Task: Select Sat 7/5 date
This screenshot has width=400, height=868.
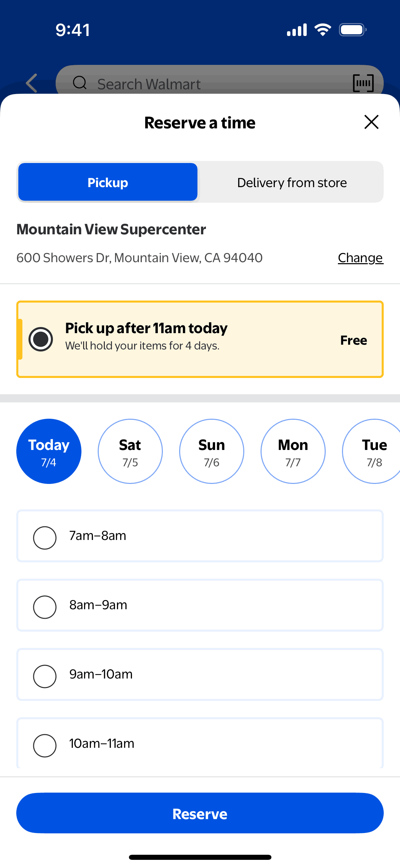Action: (x=130, y=451)
